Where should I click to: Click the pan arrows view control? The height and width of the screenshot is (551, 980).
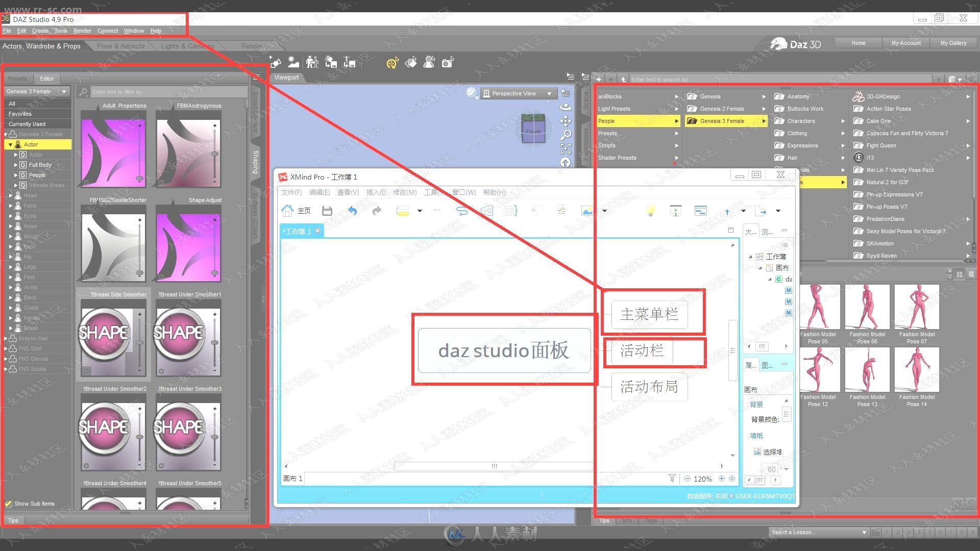(566, 121)
